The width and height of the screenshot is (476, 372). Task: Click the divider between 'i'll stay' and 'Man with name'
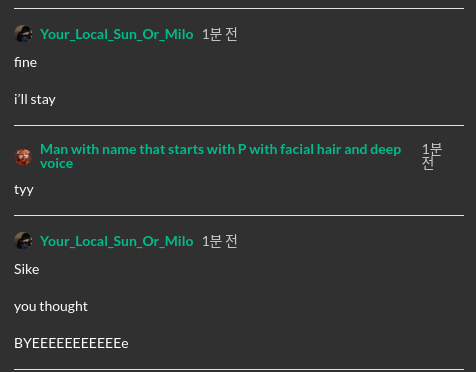[x=239, y=125]
